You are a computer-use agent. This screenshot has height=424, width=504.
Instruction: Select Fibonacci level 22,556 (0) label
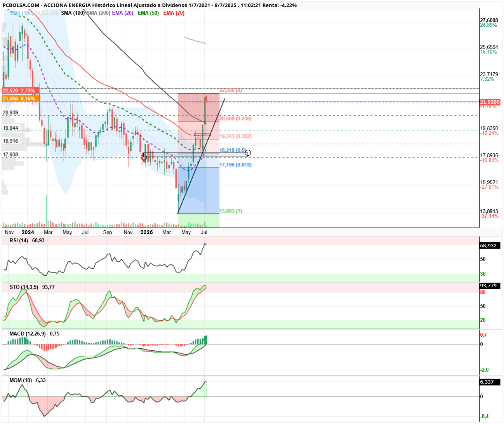click(231, 90)
